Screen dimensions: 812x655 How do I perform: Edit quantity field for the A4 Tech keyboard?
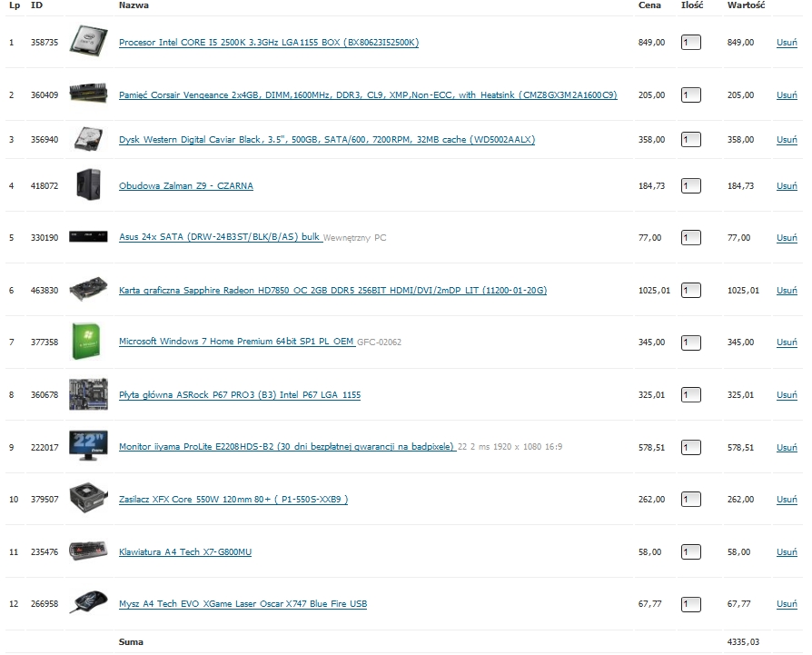[691, 552]
